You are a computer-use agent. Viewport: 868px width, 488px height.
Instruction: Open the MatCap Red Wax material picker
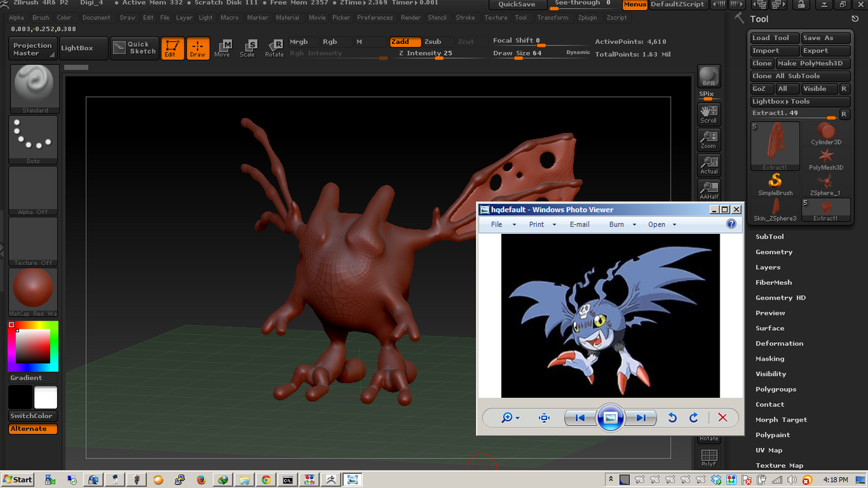click(35, 293)
